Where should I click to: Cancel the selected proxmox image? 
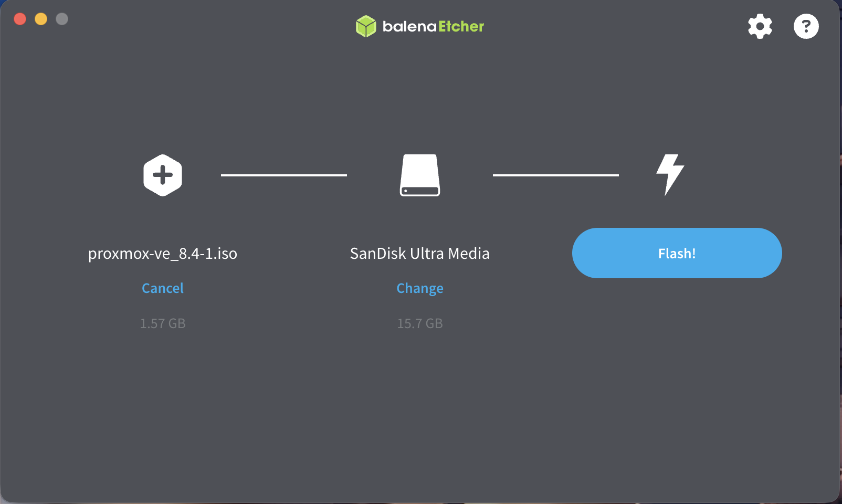point(163,288)
